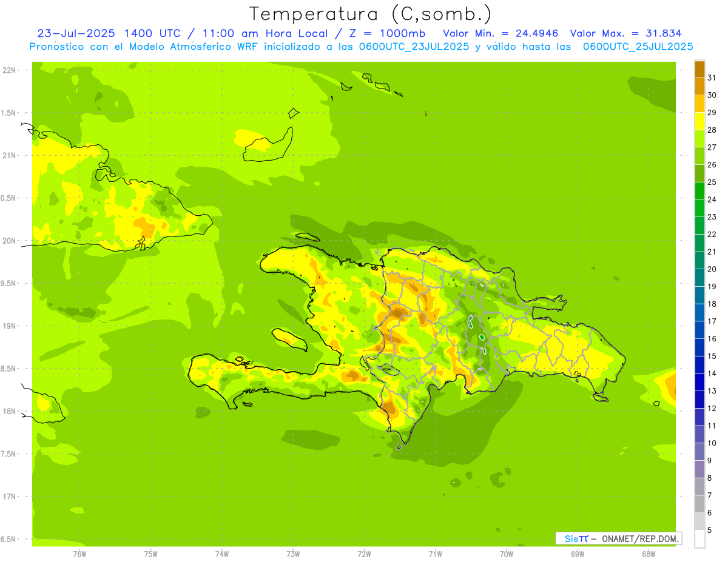Click the color bar segment between 27 and 28
Image resolution: width=728 pixels, height=562 pixels.
click(x=699, y=138)
